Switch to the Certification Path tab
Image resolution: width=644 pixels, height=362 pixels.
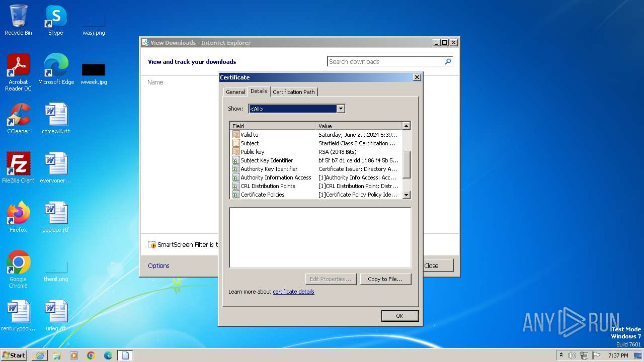click(294, 92)
